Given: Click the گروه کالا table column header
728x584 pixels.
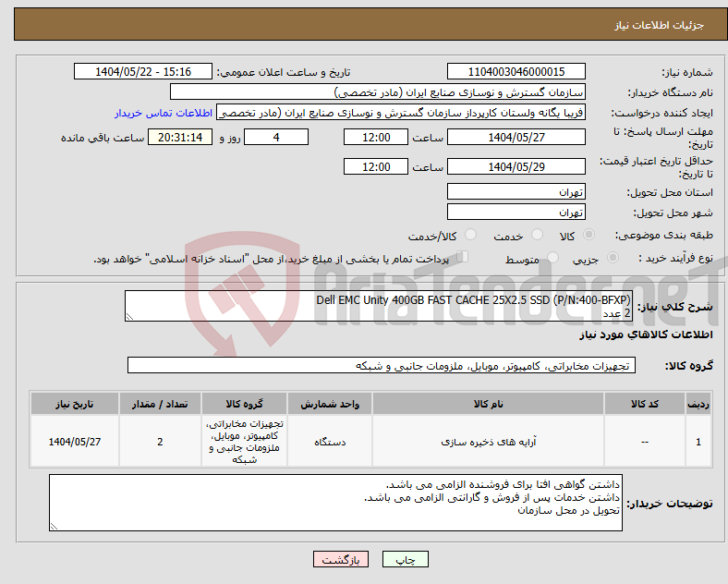Looking at the screenshot, I should click(244, 404).
